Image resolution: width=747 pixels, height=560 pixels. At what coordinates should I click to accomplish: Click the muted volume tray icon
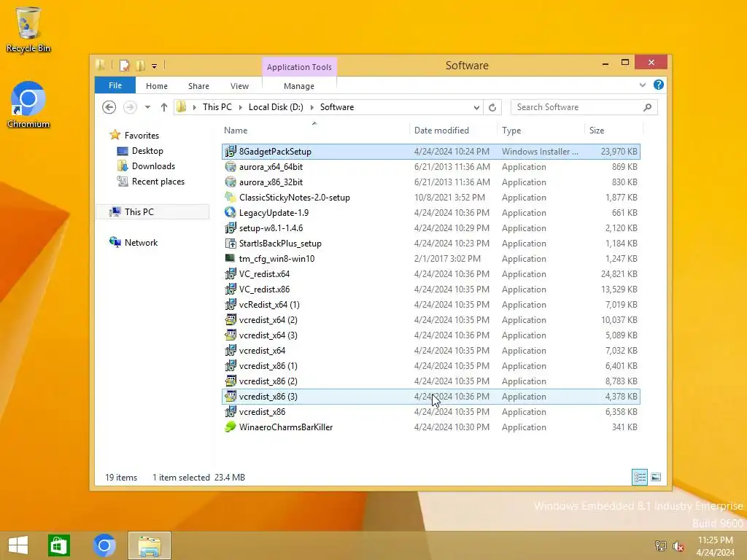pyautogui.click(x=678, y=545)
